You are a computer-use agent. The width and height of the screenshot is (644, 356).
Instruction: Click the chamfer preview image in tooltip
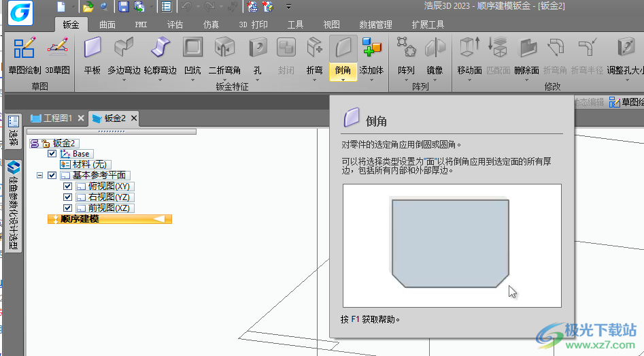(x=452, y=246)
